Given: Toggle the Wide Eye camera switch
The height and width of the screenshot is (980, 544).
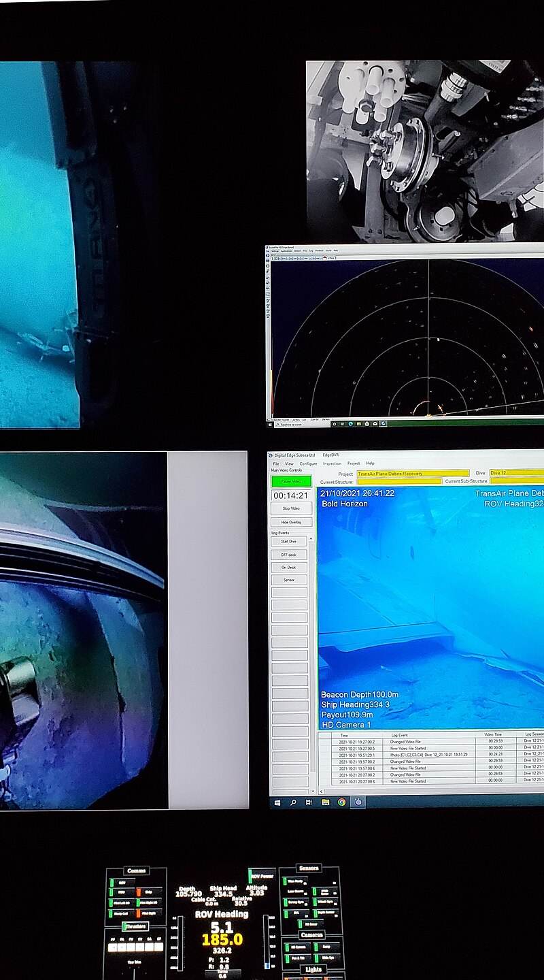Looking at the screenshot, I should pyautogui.click(x=326, y=958).
